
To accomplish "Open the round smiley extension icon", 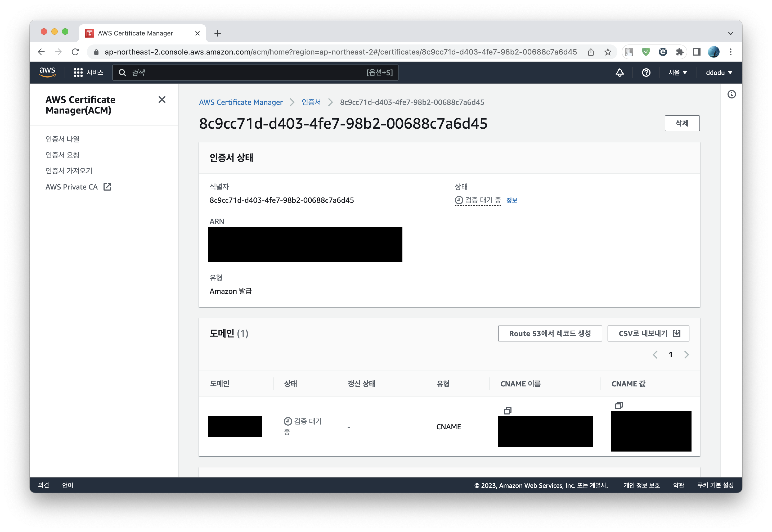I will 663,52.
